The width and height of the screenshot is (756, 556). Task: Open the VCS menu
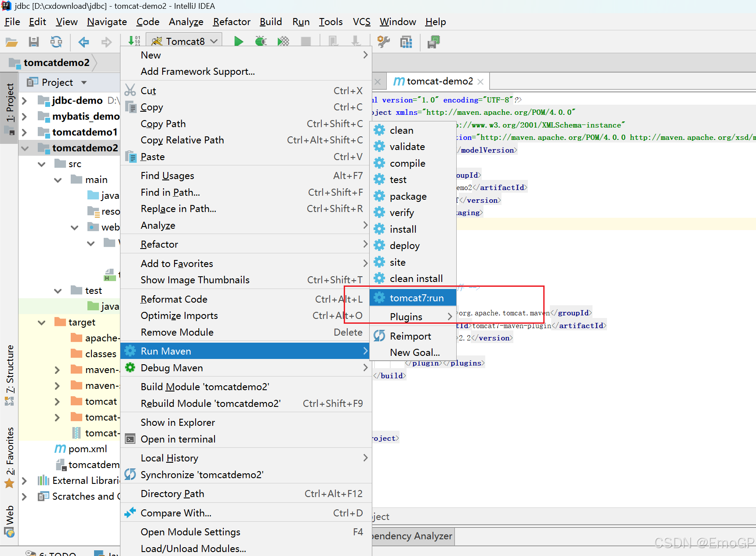click(362, 22)
